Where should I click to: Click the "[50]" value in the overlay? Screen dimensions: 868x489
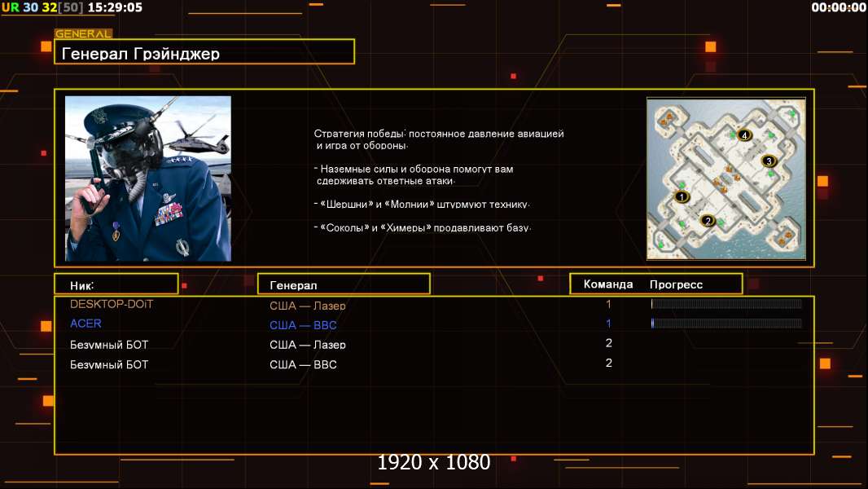[71, 7]
